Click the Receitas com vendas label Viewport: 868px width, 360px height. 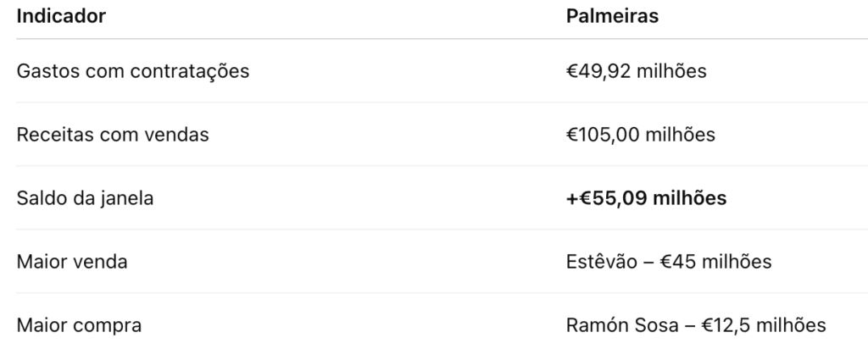click(113, 135)
